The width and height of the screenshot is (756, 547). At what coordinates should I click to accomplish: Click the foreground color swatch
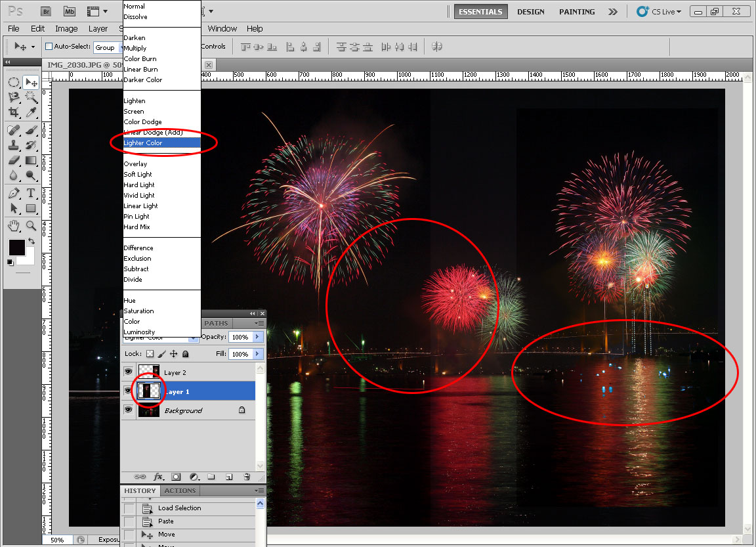[x=16, y=248]
